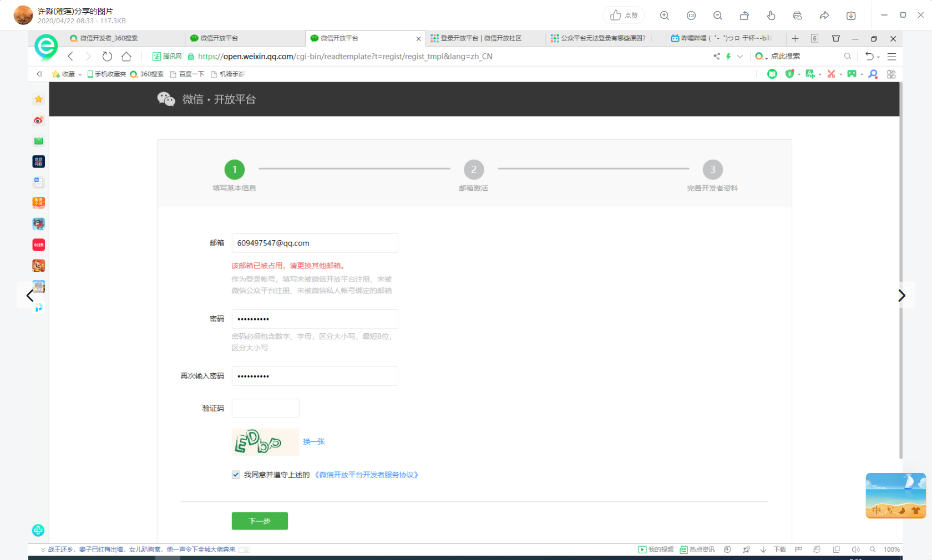932x560 pixels.
Task: Go to the browser home page
Action: coord(126,57)
